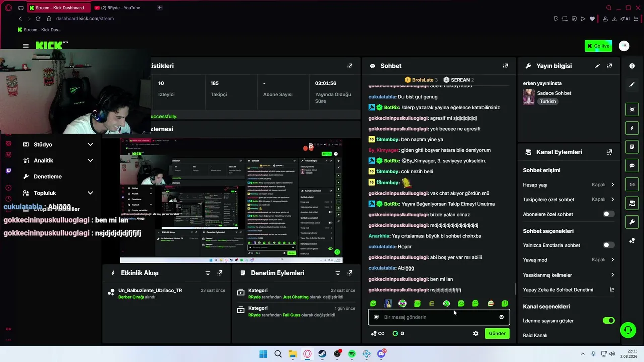Open Yasaklanmış kelimeler settings

[569, 275]
